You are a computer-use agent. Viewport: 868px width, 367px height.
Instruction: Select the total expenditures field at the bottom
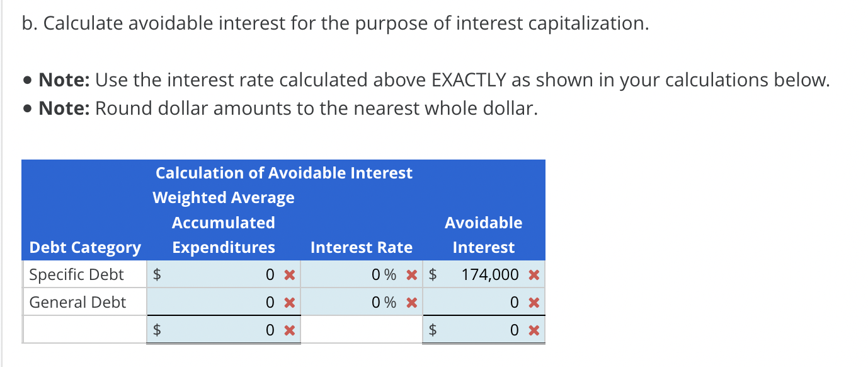(233, 329)
